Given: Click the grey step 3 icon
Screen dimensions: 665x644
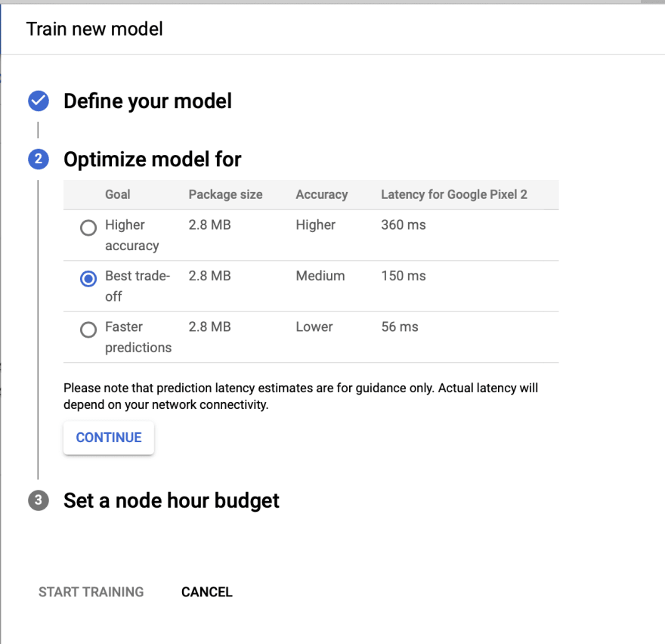Looking at the screenshot, I should point(39,500).
